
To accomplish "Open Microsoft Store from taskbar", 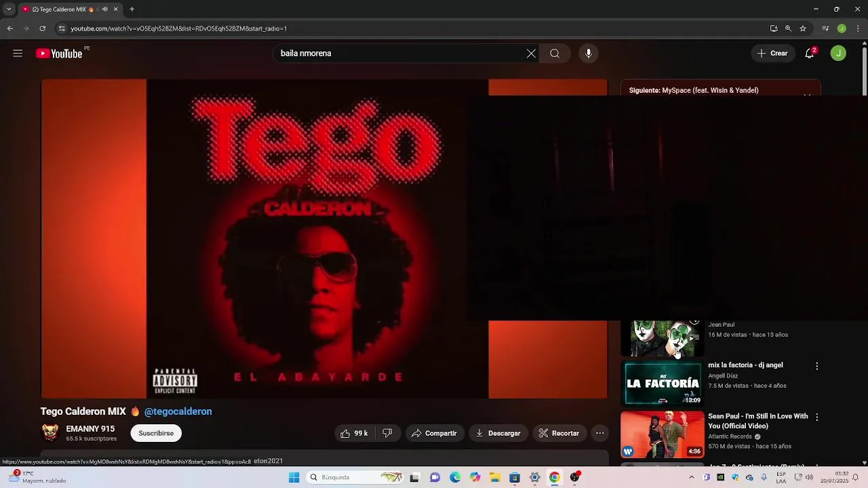I will 515,478.
